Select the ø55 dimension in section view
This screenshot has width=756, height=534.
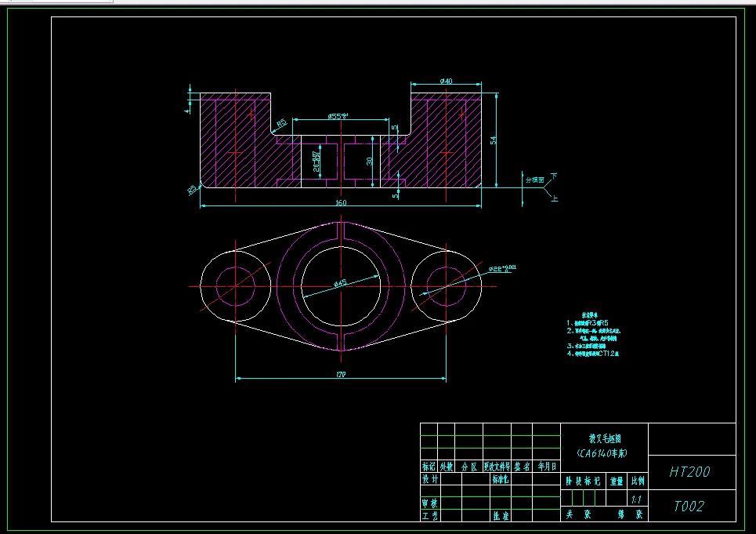pyautogui.click(x=338, y=116)
